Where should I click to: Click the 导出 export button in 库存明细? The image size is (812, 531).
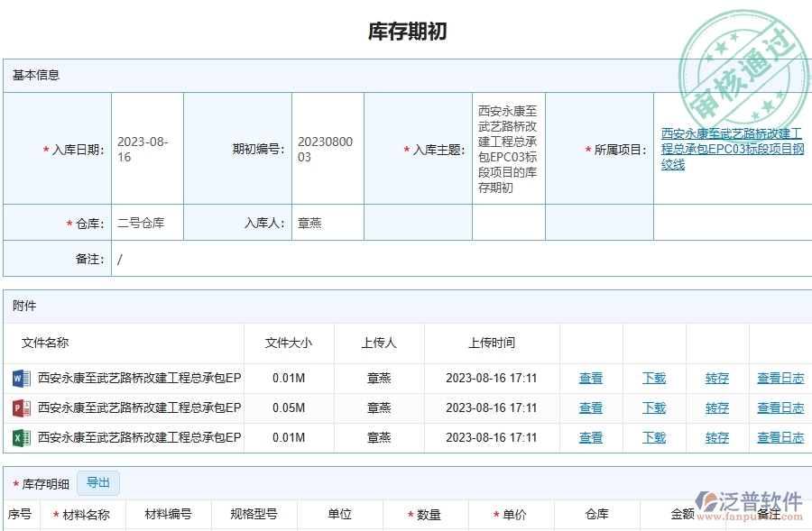tap(98, 483)
